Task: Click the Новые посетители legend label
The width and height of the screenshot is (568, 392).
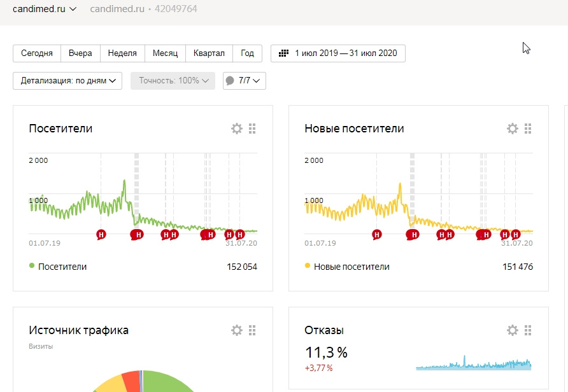Action: [x=351, y=267]
